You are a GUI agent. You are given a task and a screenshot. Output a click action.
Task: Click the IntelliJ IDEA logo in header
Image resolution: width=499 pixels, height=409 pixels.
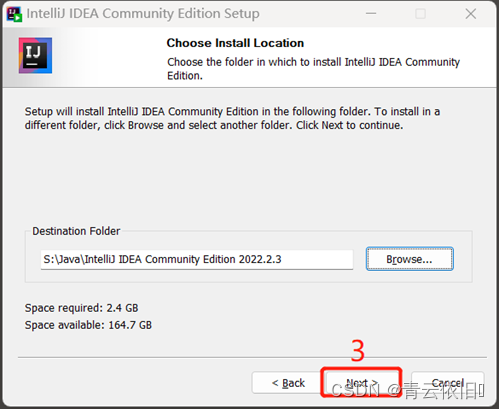(x=35, y=55)
